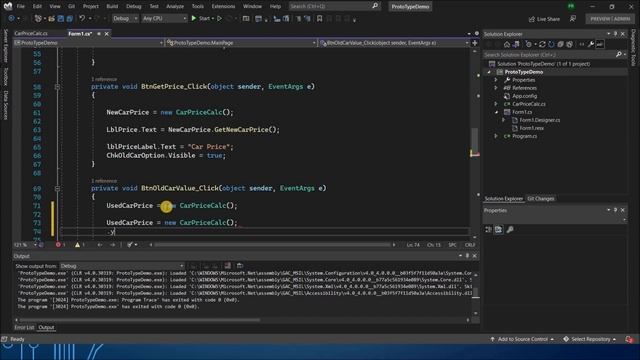
Task: Open the File menu
Action: tap(20, 6)
